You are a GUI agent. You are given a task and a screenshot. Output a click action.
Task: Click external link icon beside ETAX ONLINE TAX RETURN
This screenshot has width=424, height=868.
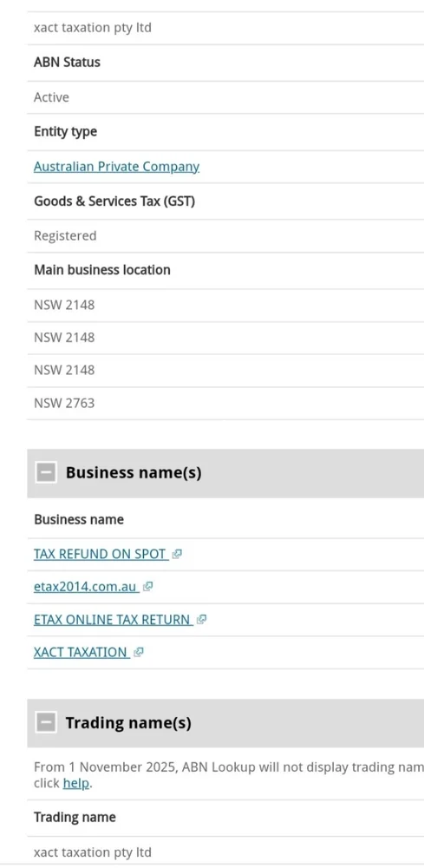click(x=201, y=620)
